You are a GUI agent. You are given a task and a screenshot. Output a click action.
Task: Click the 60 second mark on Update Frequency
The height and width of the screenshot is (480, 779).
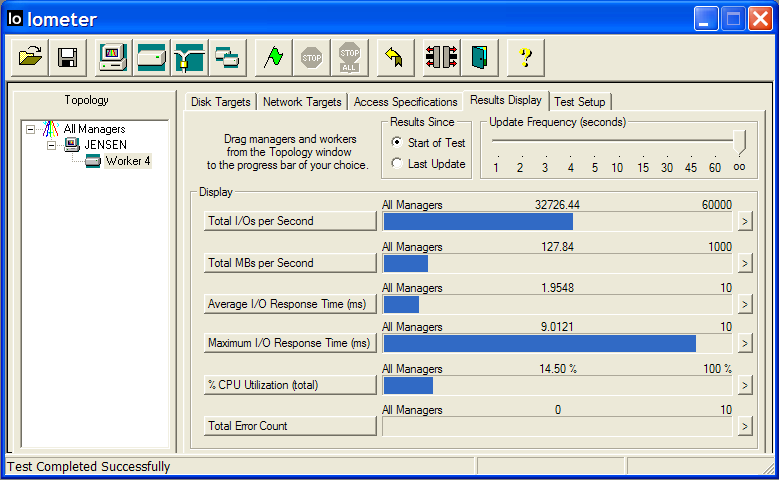click(x=715, y=167)
